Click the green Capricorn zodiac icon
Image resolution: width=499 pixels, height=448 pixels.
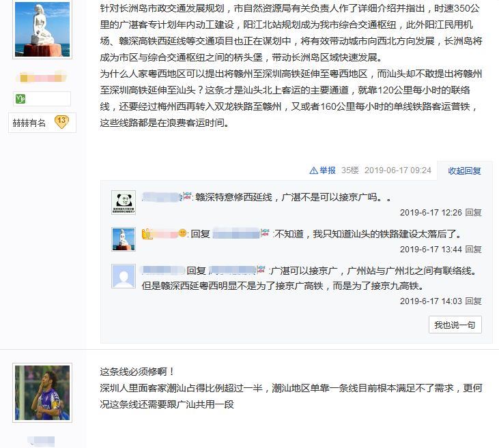pos(20,99)
